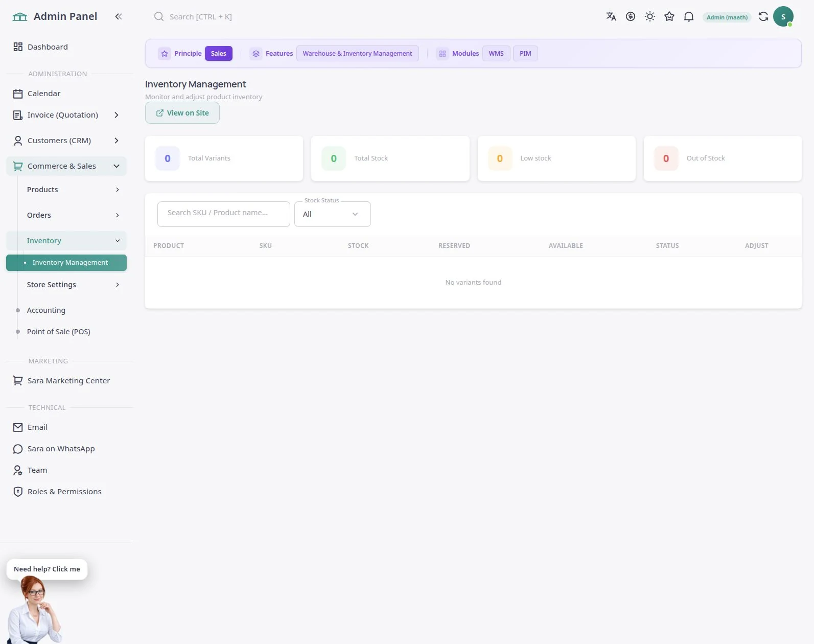
Task: Open the language translation icon
Action: (611, 16)
